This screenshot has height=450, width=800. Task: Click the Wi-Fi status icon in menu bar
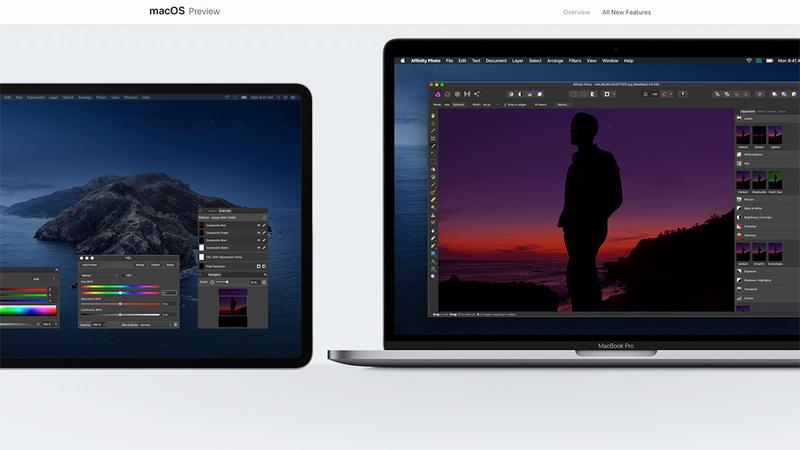[749, 61]
